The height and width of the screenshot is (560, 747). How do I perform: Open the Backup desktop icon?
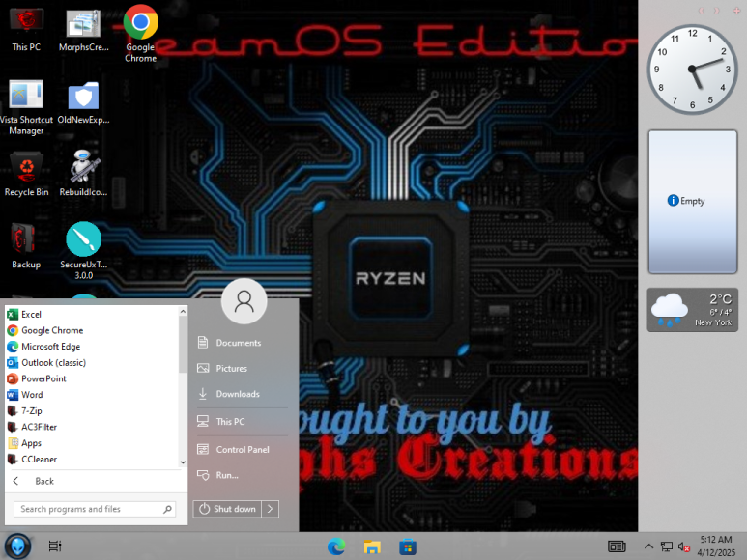pyautogui.click(x=26, y=246)
